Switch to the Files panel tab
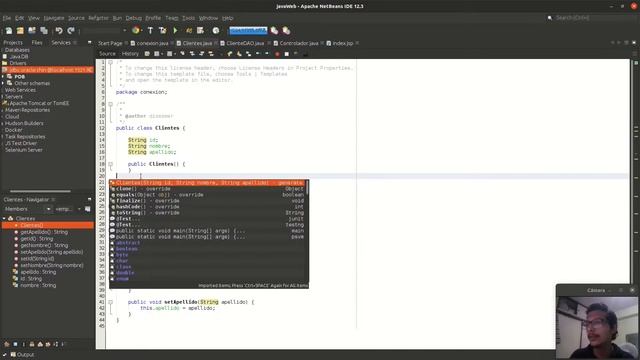 click(x=37, y=42)
